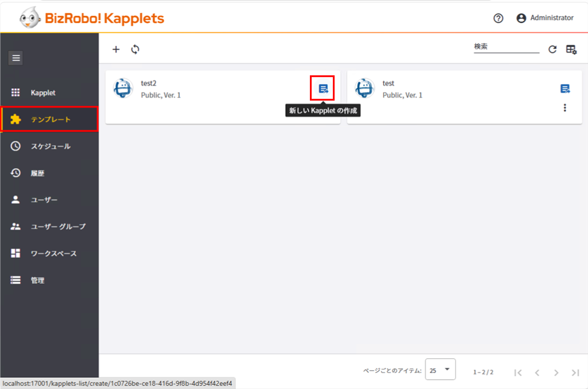The height and width of the screenshot is (389, 588).
Task: Open the items-per-page 25 dropdown
Action: tap(440, 370)
